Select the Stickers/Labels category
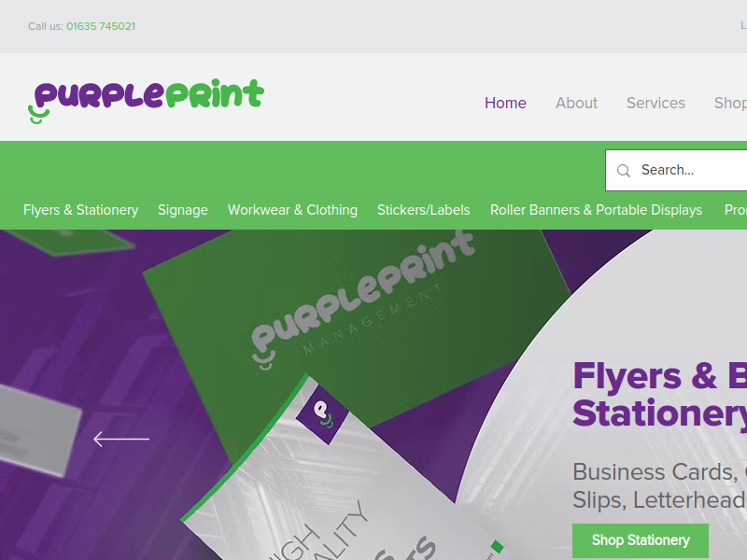 point(424,210)
